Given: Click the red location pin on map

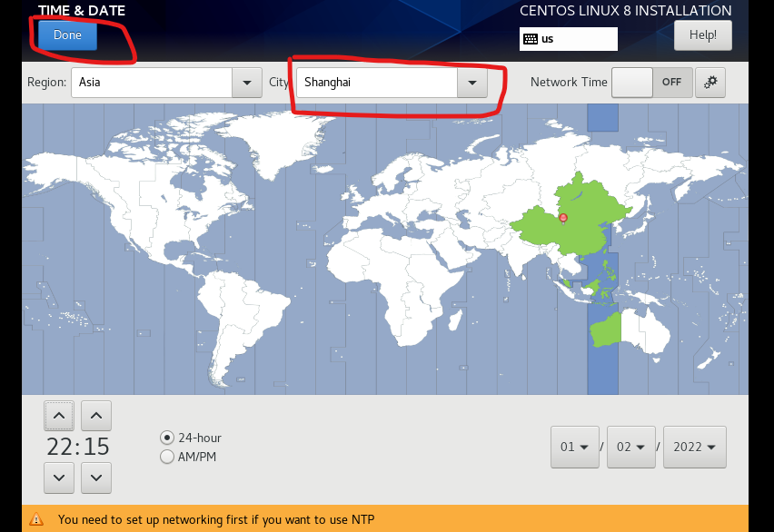Looking at the screenshot, I should (563, 218).
